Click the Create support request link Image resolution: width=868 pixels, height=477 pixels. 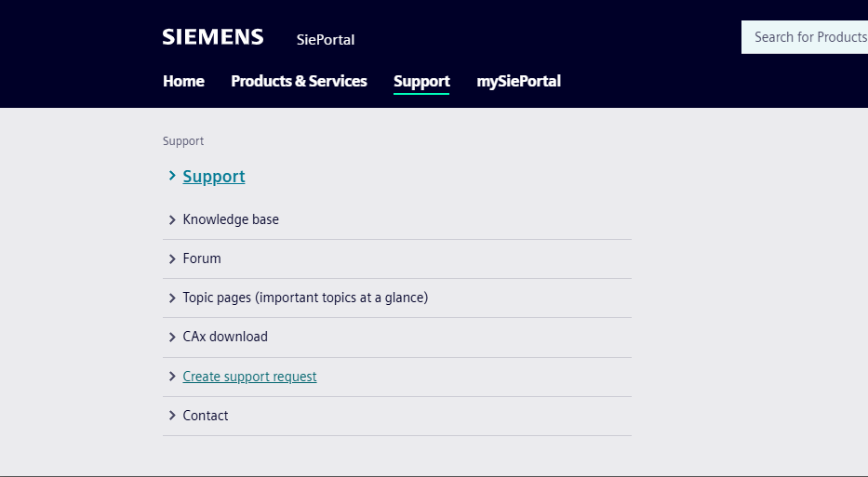click(x=249, y=377)
